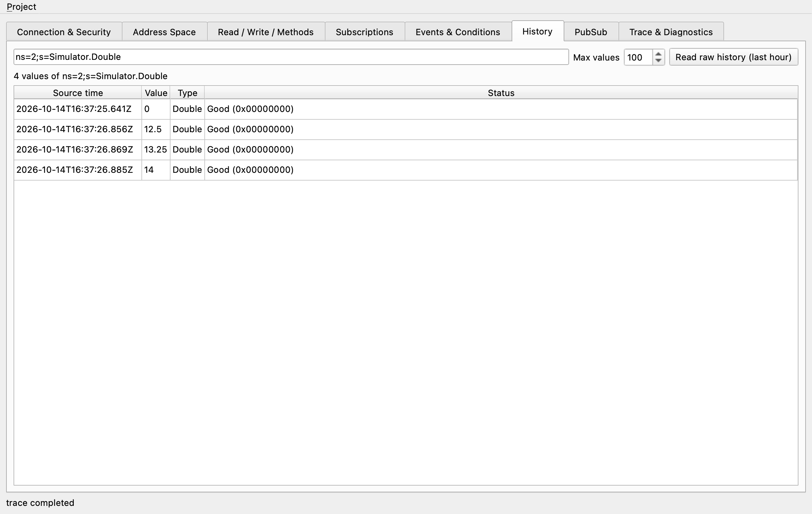812x514 pixels.
Task: Click the Max values label
Action: pyautogui.click(x=596, y=57)
